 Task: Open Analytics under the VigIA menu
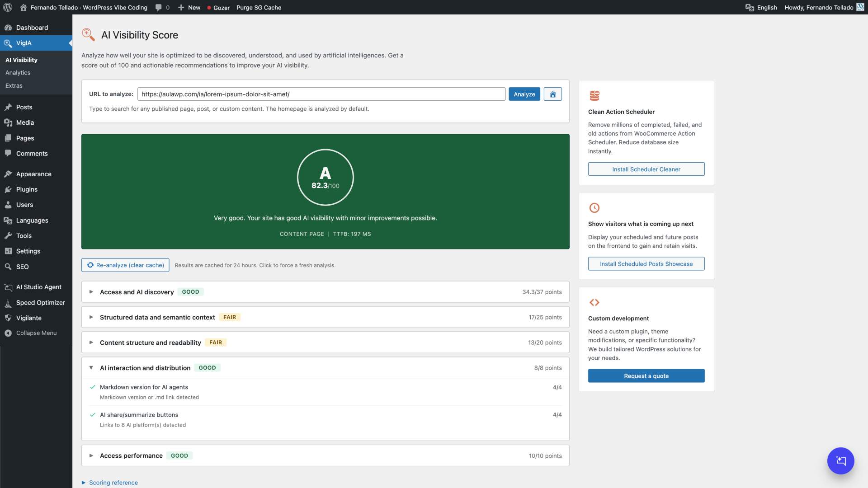(18, 72)
